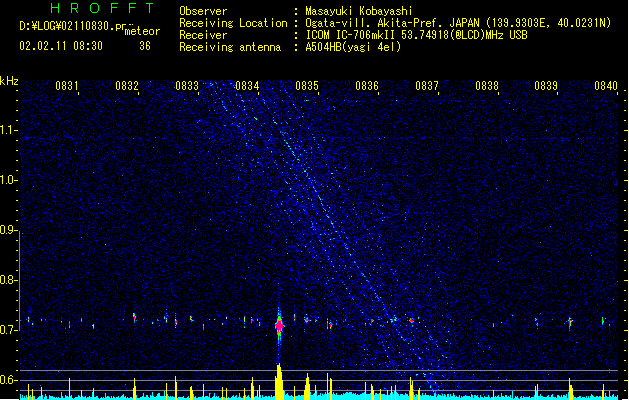The width and height of the screenshot is (629, 400).
Task: Click the Observer label
Action: coord(203,11)
